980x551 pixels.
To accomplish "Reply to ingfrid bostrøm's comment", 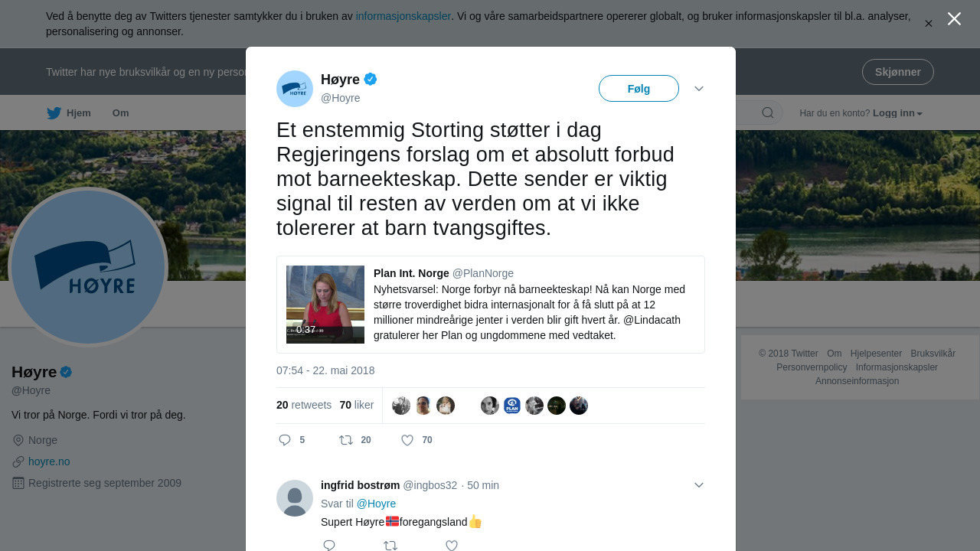I will coord(329,545).
